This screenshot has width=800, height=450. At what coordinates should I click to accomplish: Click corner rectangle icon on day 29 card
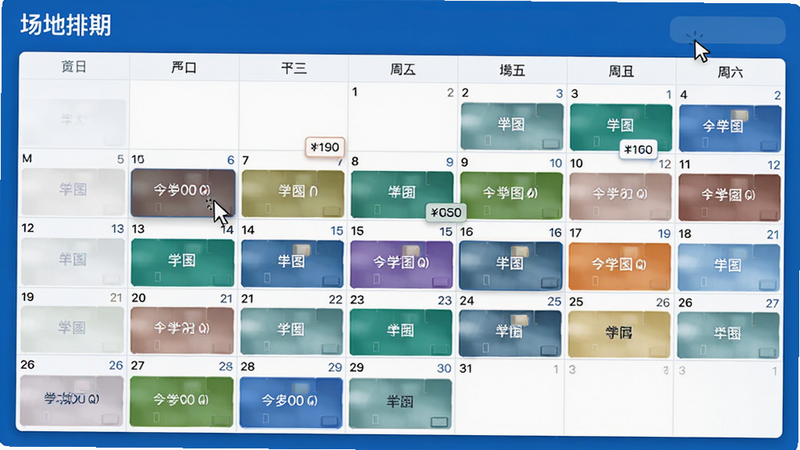click(439, 422)
